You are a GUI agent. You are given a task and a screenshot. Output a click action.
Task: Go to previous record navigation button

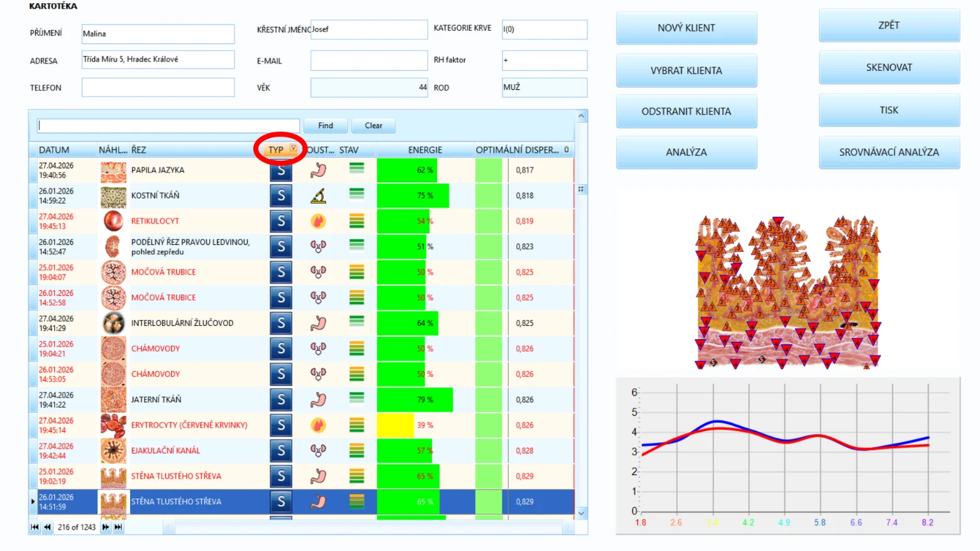[47, 527]
